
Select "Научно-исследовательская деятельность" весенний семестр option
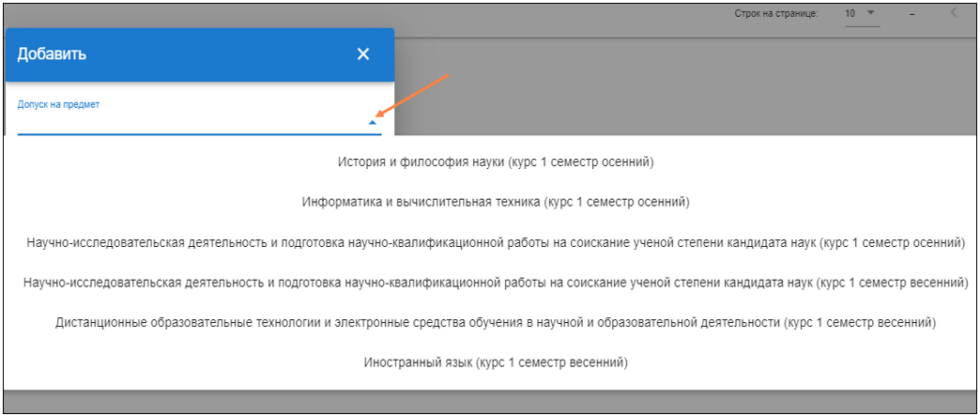click(497, 282)
